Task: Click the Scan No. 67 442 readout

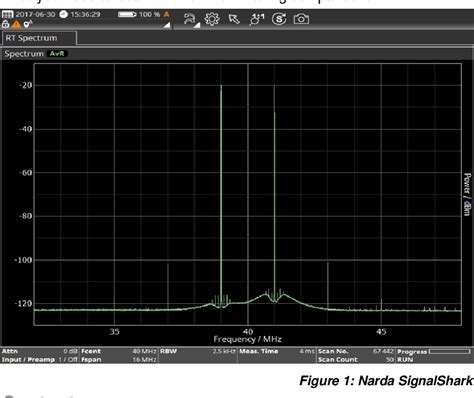Action: (x=356, y=351)
